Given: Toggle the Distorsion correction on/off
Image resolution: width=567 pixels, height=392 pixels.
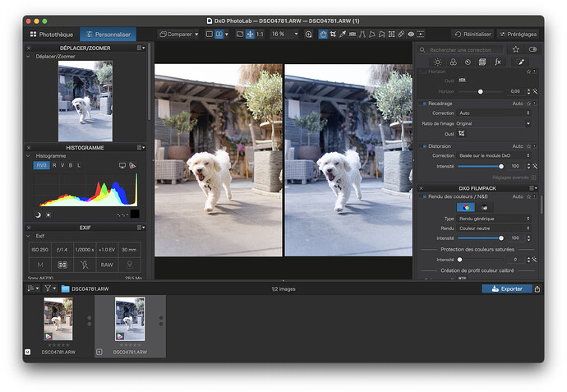Looking at the screenshot, I should click(x=424, y=146).
